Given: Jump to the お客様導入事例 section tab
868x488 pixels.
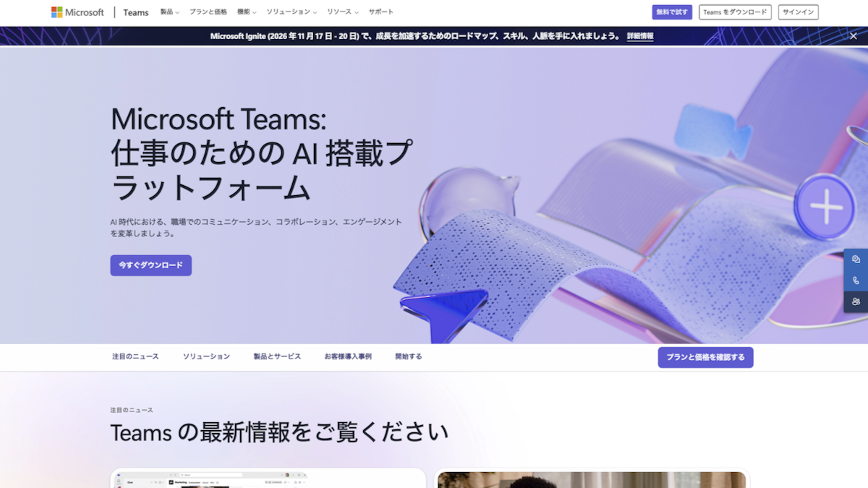Looking at the screenshot, I should (348, 356).
